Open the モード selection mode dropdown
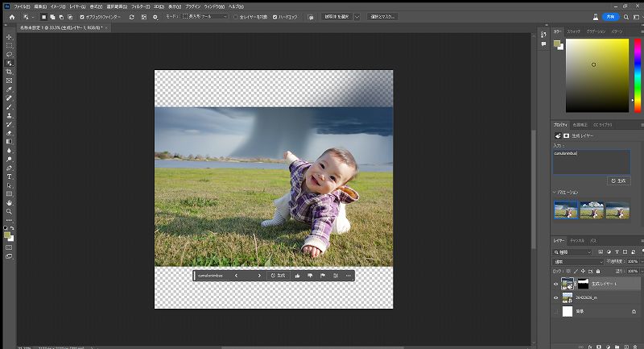The height and width of the screenshot is (349, 644). coord(204,16)
